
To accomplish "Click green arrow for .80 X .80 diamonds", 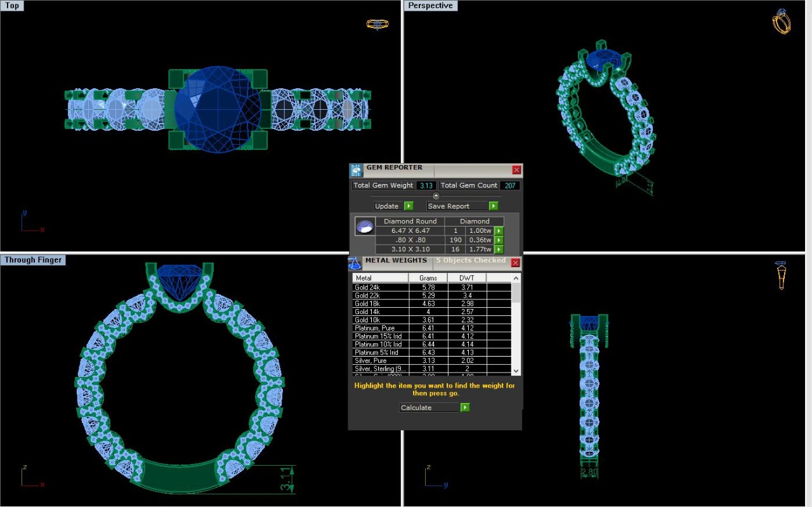I will [499, 240].
